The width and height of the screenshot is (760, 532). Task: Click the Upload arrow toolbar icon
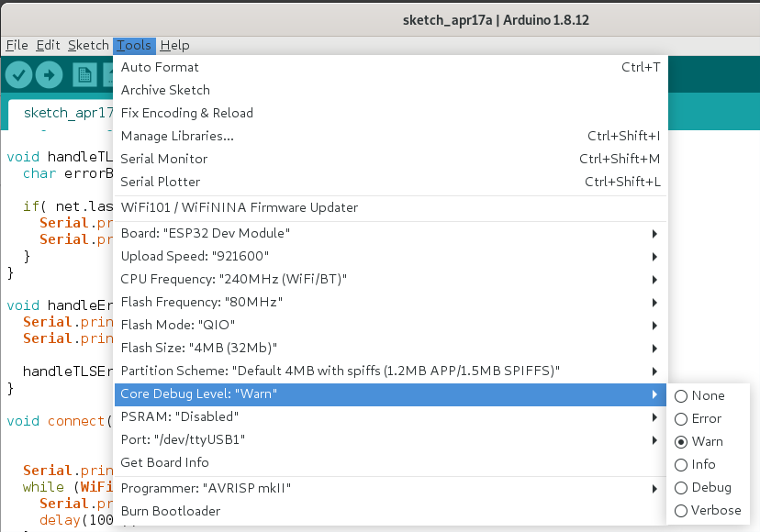click(x=49, y=75)
